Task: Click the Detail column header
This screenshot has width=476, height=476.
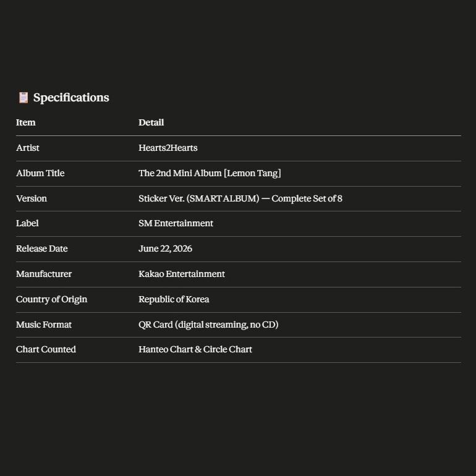Action: pos(151,122)
